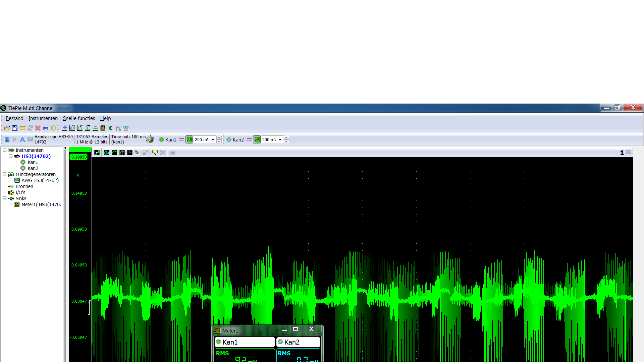The width and height of the screenshot is (644, 362).
Task: Select AWG HS3(14702) in the tree
Action: 40,180
